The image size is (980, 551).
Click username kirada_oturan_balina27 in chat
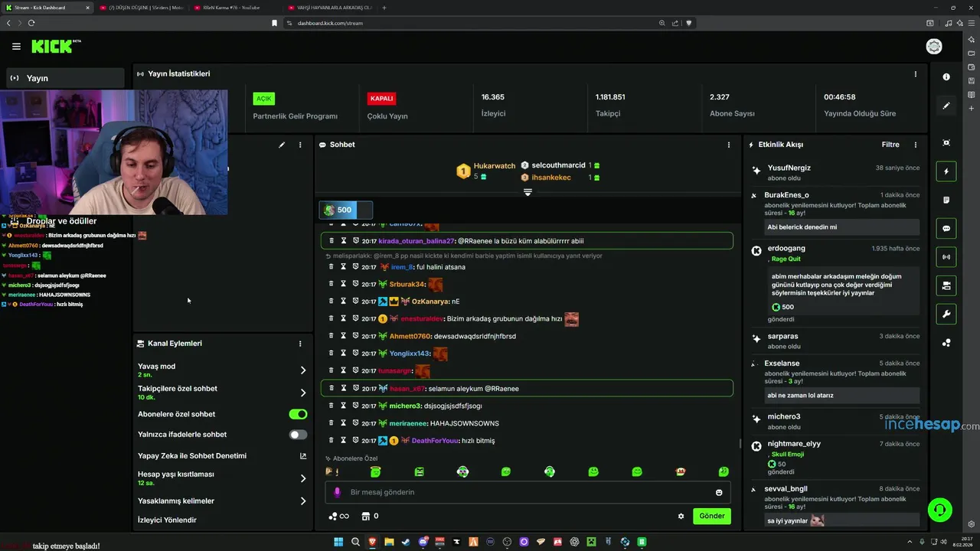point(416,241)
